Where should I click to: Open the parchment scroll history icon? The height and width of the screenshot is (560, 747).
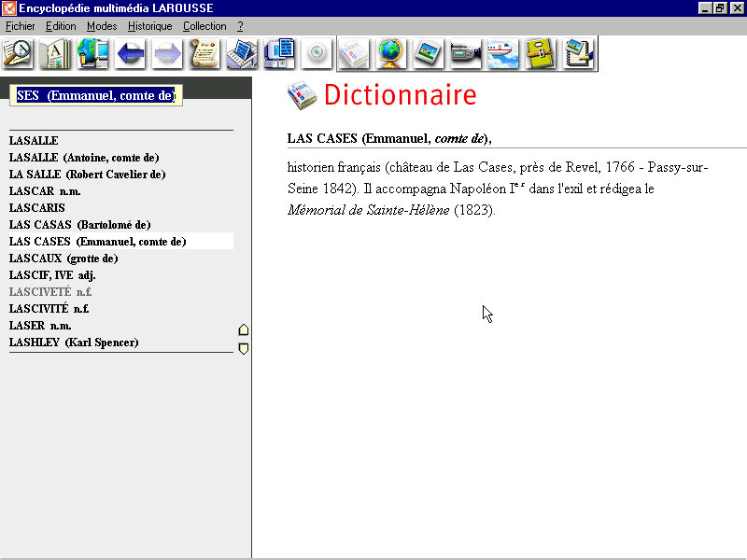click(204, 53)
